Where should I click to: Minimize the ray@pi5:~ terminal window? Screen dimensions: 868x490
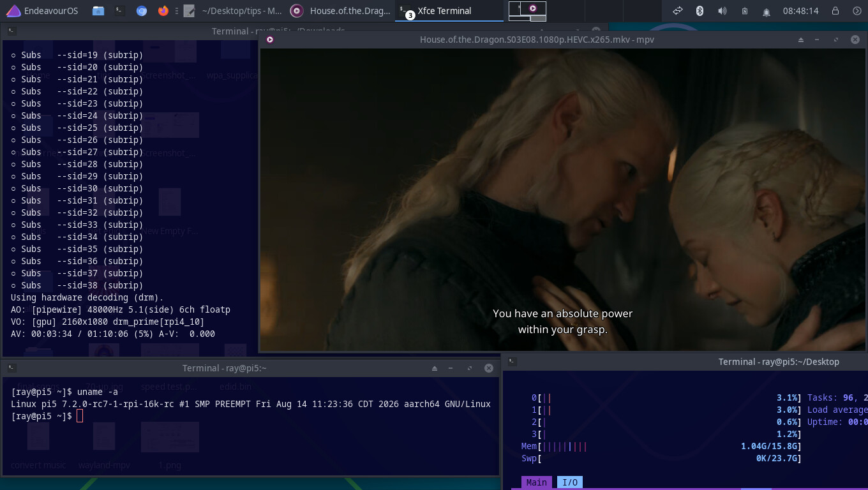tap(451, 368)
